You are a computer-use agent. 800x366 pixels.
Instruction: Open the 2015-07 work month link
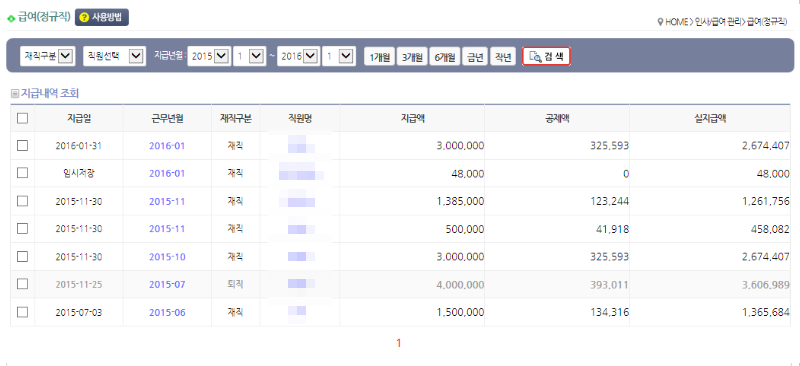167,284
